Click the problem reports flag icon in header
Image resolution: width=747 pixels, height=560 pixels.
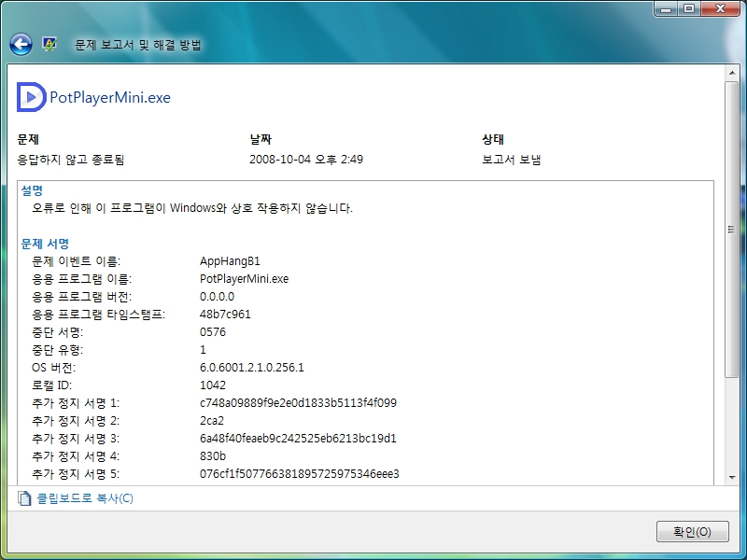49,44
